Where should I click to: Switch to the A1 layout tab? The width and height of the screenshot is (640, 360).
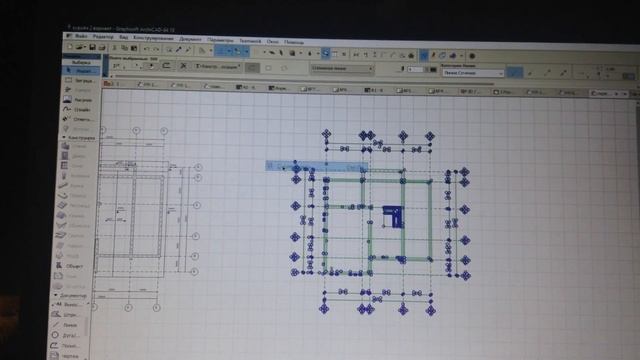pos(374,90)
